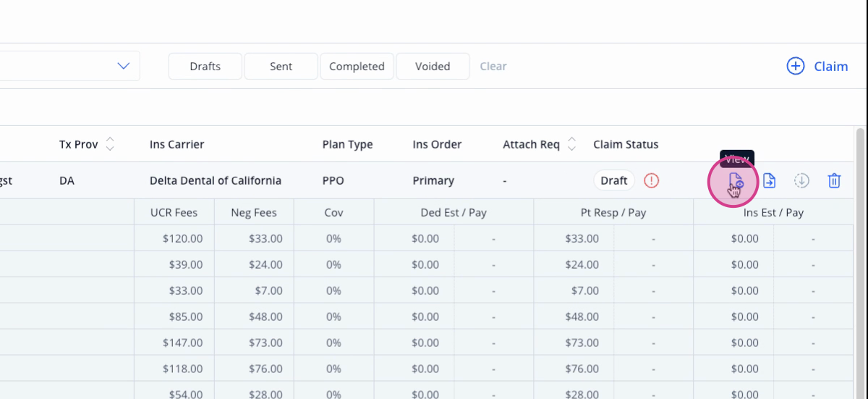Click the Claim Status column header
The height and width of the screenshot is (399, 868).
(626, 144)
